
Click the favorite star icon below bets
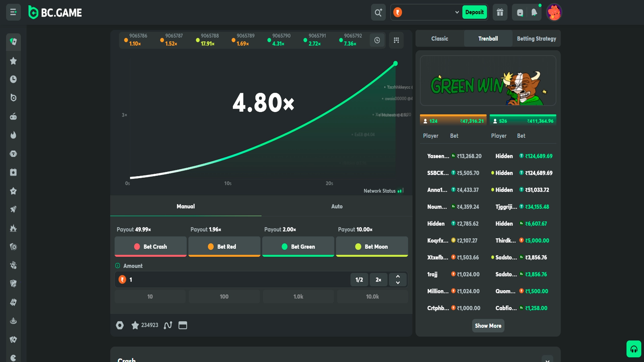click(135, 325)
